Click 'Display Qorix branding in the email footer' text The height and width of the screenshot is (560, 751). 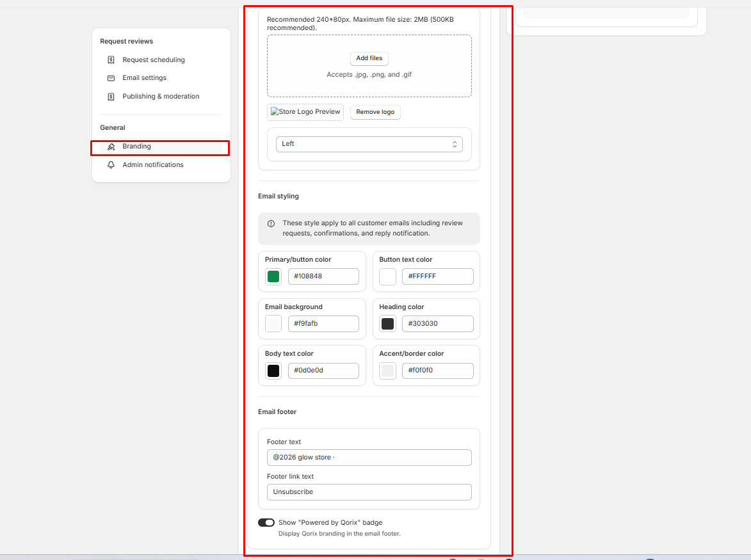point(339,534)
